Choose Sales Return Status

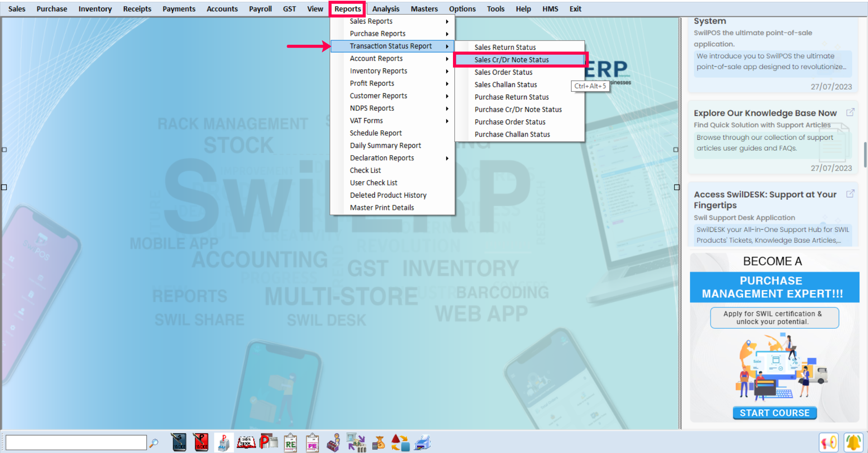tap(520, 47)
